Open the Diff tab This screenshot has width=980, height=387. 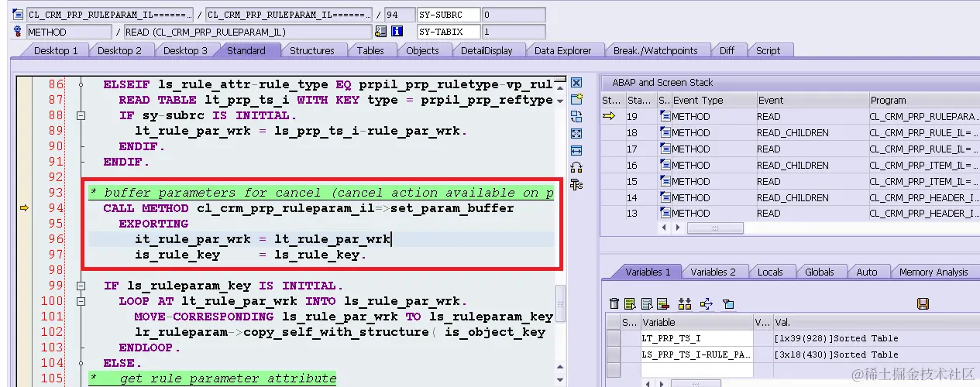click(727, 50)
